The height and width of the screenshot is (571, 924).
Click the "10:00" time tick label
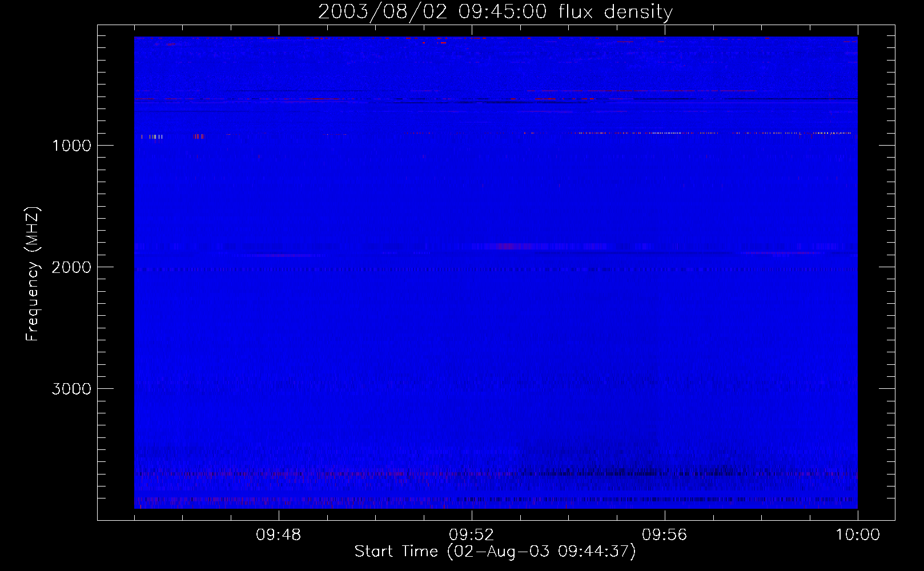point(858,535)
